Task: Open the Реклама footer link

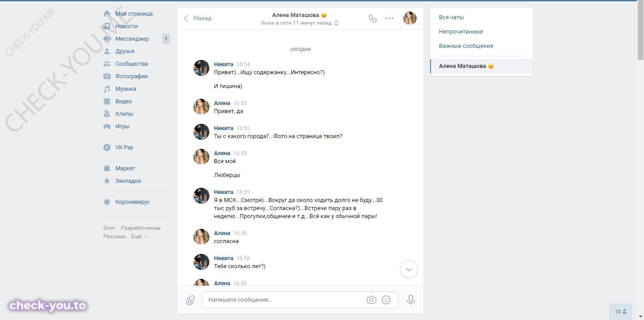Action: pyautogui.click(x=114, y=236)
